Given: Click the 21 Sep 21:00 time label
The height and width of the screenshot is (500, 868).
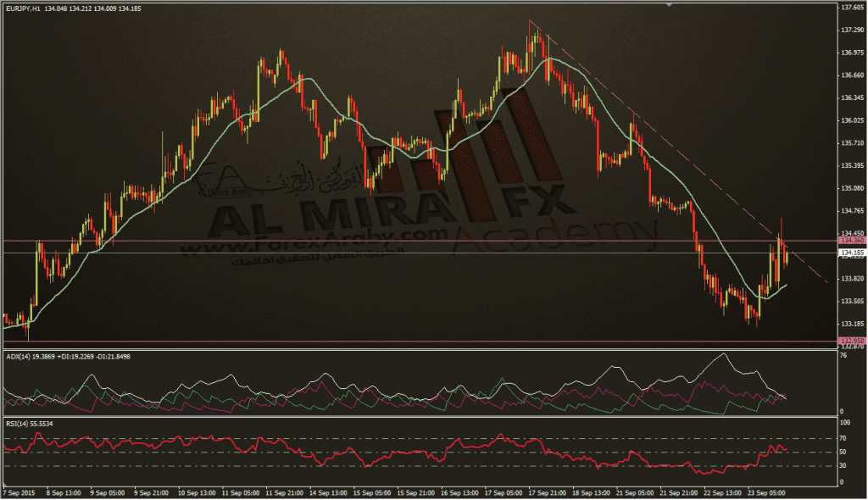Looking at the screenshot, I should coord(678,493).
